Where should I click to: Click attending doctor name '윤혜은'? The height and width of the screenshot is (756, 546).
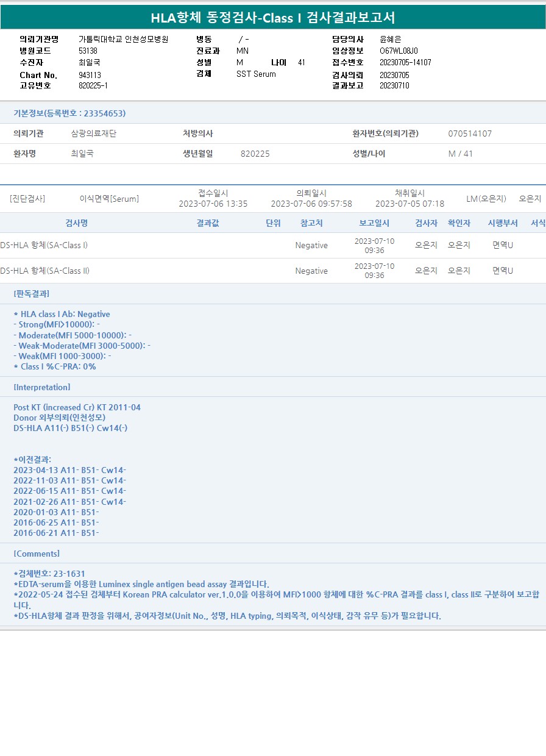coord(391,39)
